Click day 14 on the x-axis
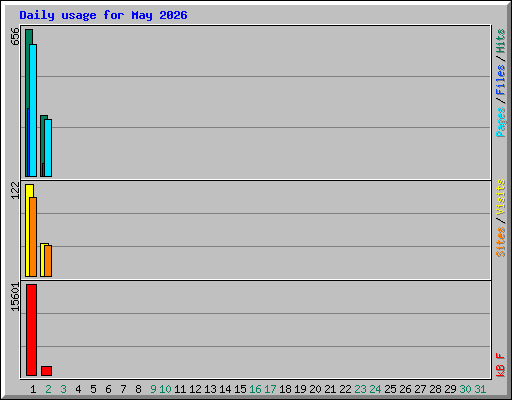512x400 pixels. (x=225, y=389)
